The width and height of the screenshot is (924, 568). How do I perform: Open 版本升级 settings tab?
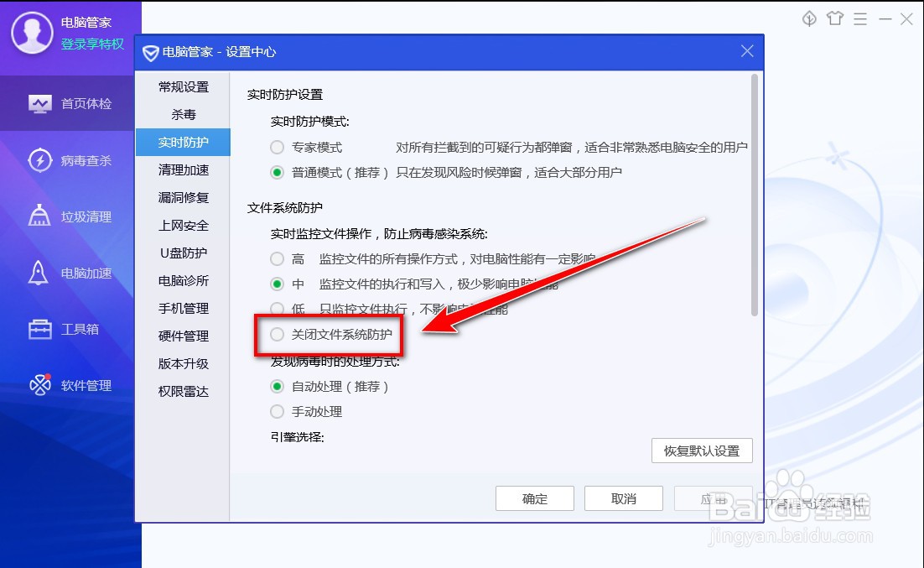click(x=184, y=364)
